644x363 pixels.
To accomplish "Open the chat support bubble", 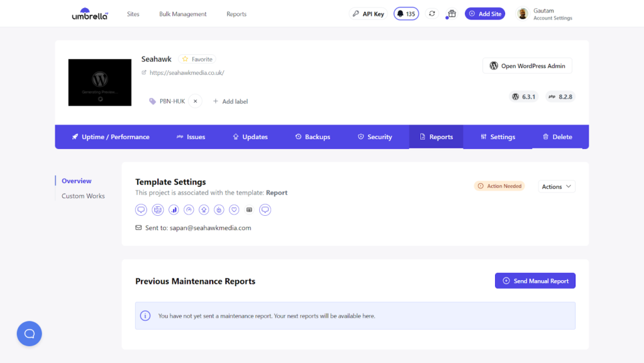I will click(29, 333).
